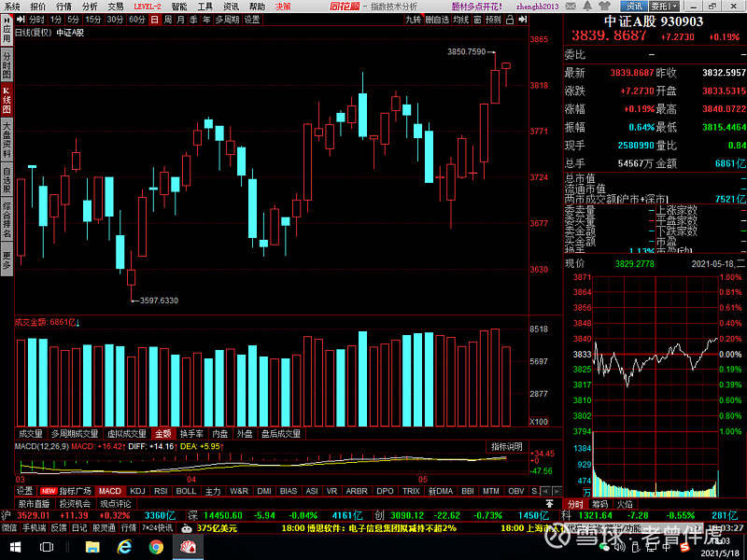Image resolution: width=747 pixels, height=560 pixels.
Task: Open the 股市直播 tab
Action: (x=34, y=503)
